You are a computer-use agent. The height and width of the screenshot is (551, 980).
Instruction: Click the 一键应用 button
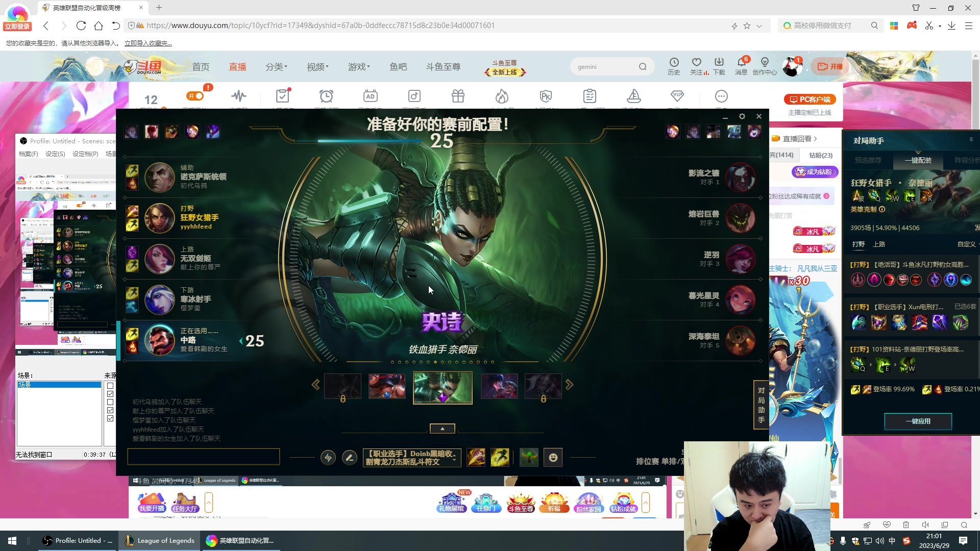coord(918,421)
